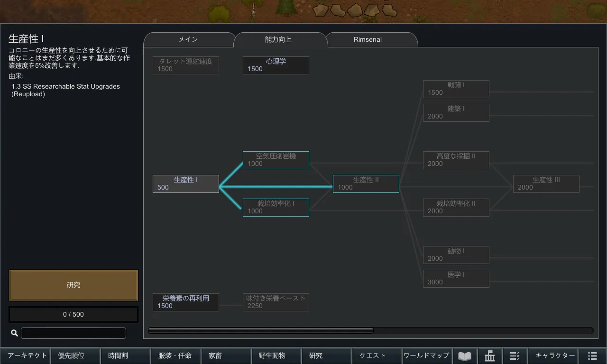The width and height of the screenshot is (607, 364).
Task: Open the main menu list icon
Action: pos(592,356)
